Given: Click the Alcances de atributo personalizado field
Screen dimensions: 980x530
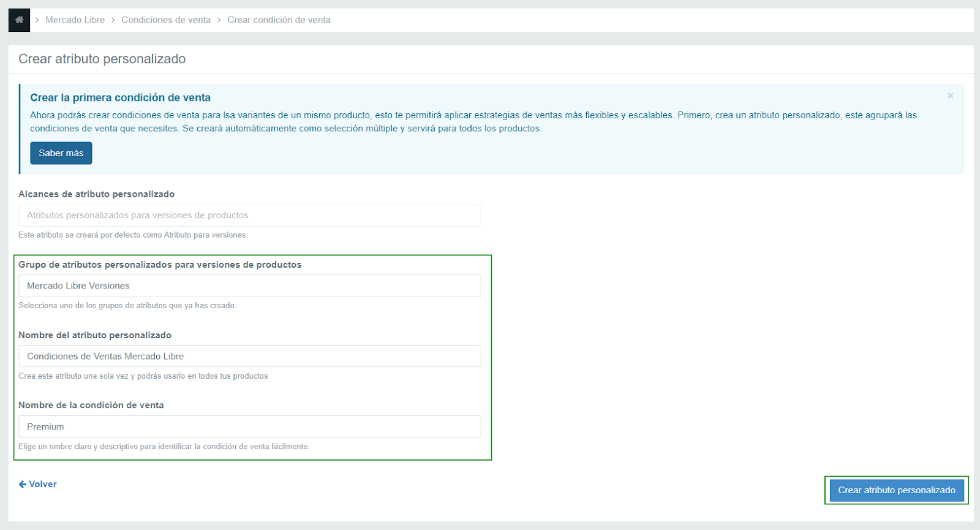Looking at the screenshot, I should pos(250,216).
